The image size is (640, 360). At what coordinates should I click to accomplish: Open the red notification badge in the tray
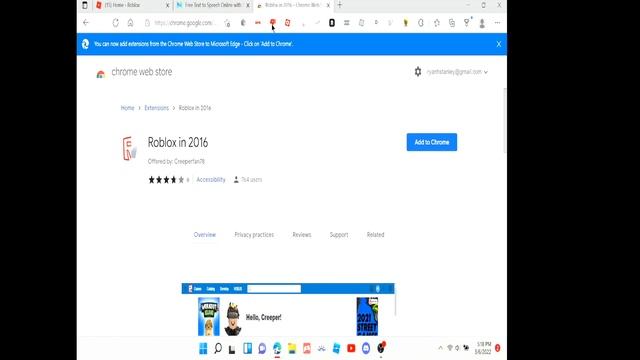coord(498,348)
